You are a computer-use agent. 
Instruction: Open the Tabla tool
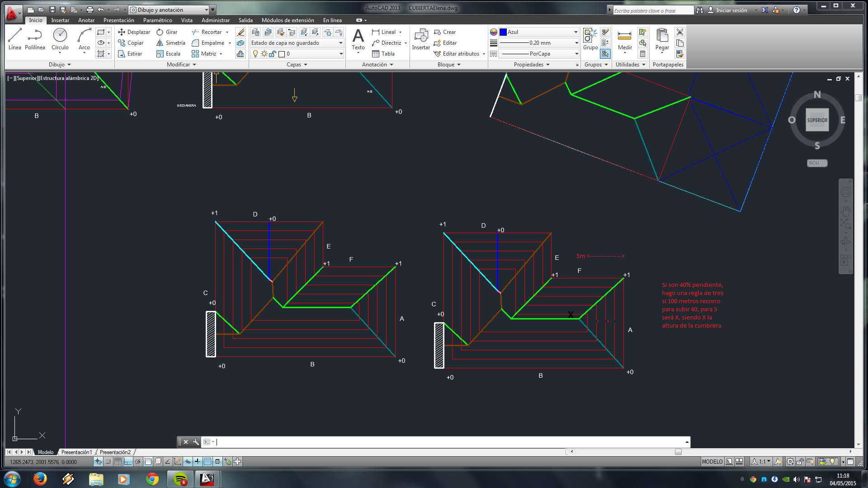click(383, 54)
